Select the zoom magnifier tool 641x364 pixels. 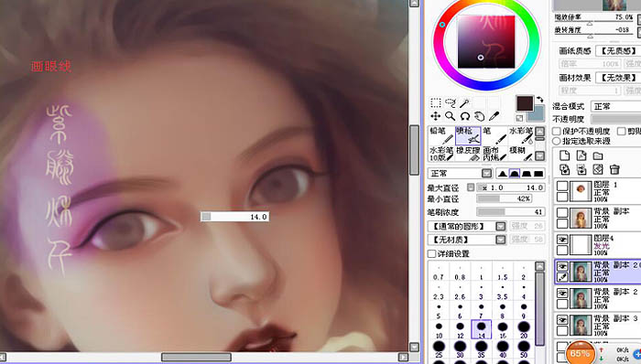[x=451, y=117]
